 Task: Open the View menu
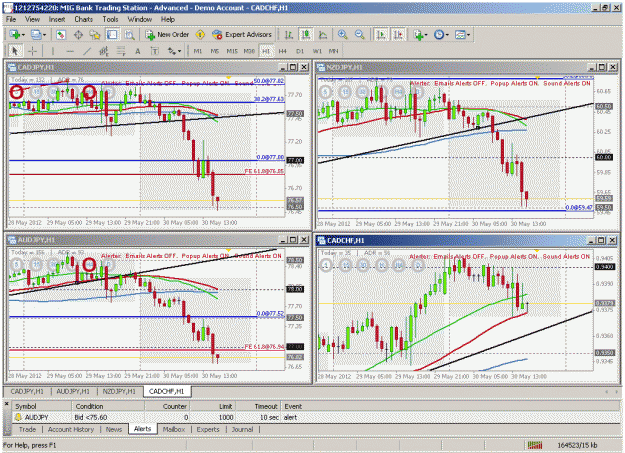[32, 19]
